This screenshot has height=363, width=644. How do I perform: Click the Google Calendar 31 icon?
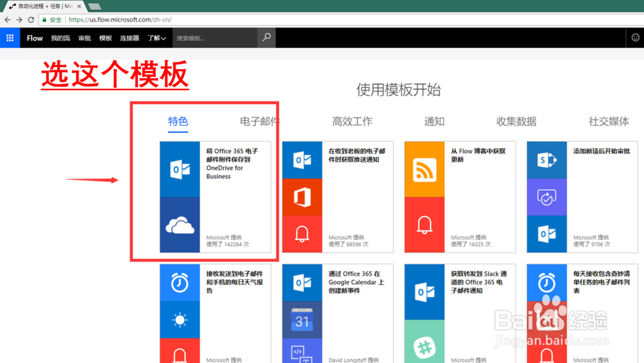tap(302, 320)
